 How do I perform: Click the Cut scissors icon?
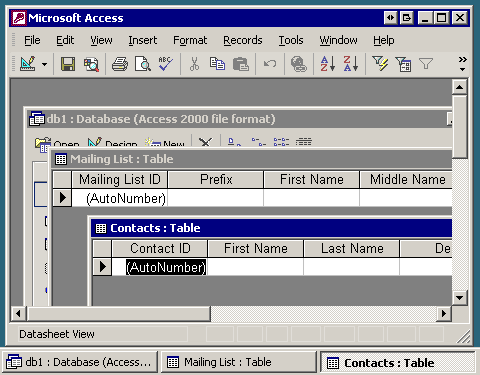194,64
